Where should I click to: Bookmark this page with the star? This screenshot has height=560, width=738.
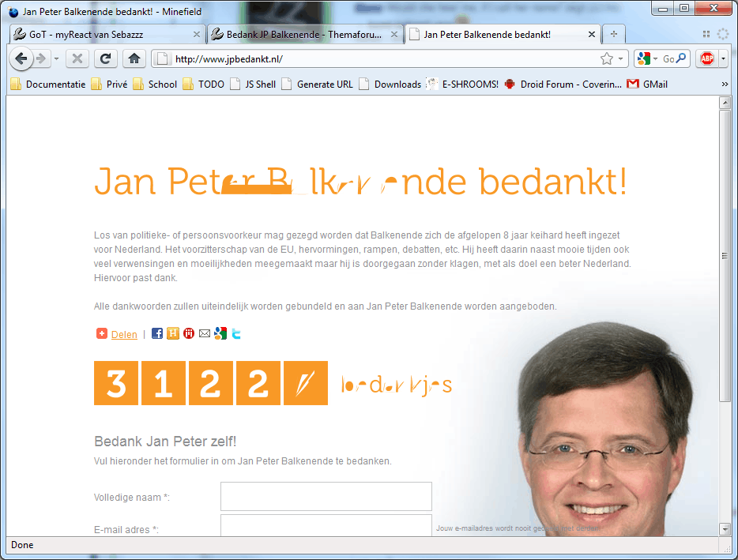pos(607,58)
